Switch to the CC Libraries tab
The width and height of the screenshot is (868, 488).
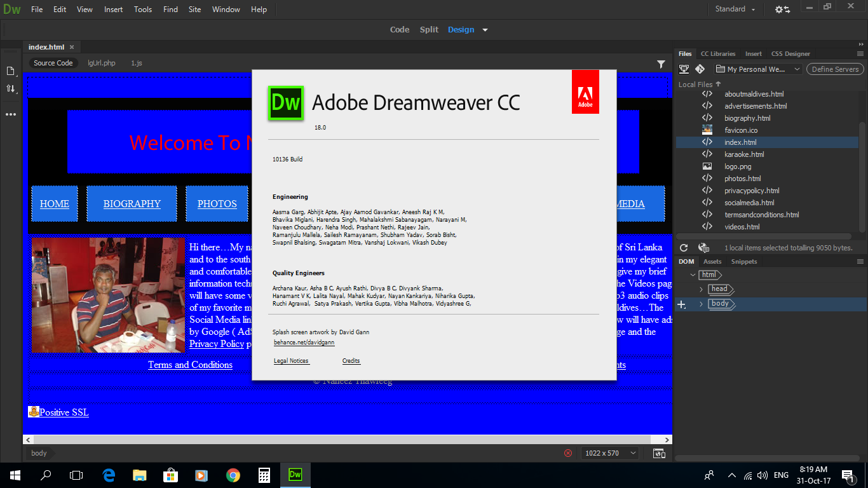point(718,54)
